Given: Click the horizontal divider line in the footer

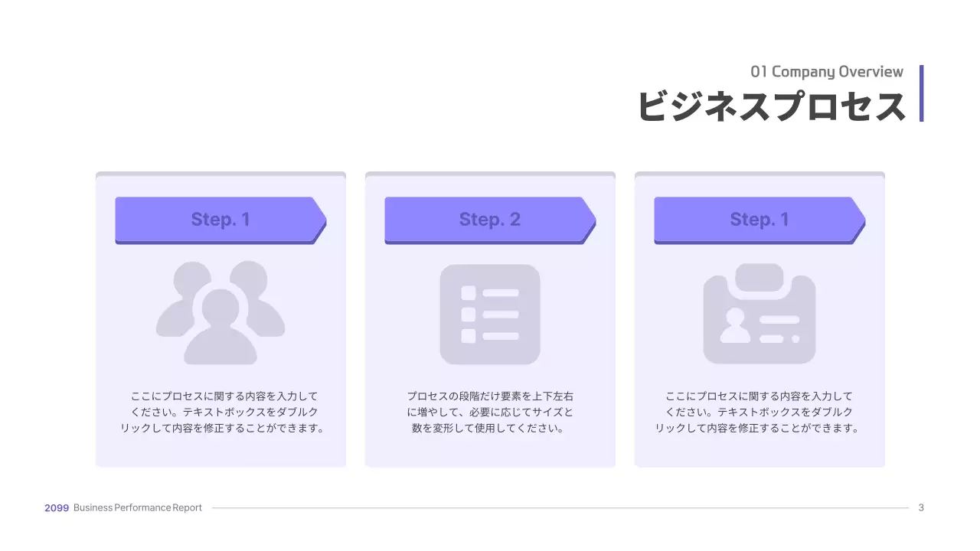Looking at the screenshot, I should (559, 507).
